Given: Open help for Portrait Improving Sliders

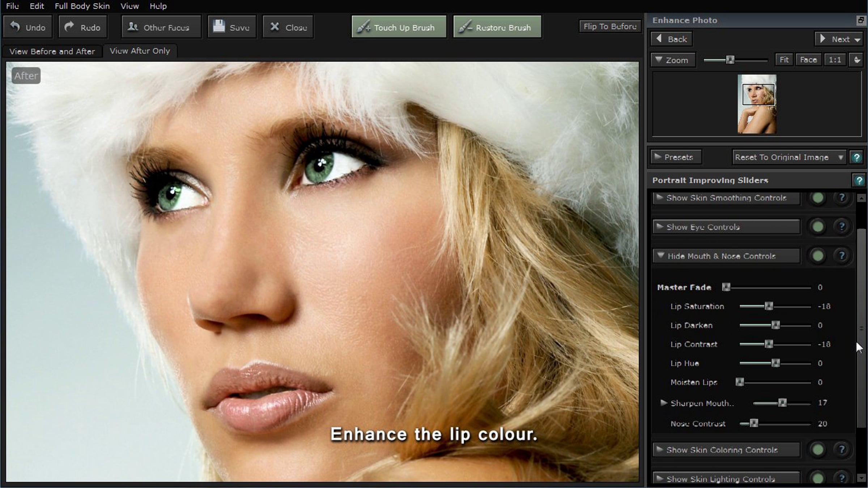Looking at the screenshot, I should tap(859, 180).
